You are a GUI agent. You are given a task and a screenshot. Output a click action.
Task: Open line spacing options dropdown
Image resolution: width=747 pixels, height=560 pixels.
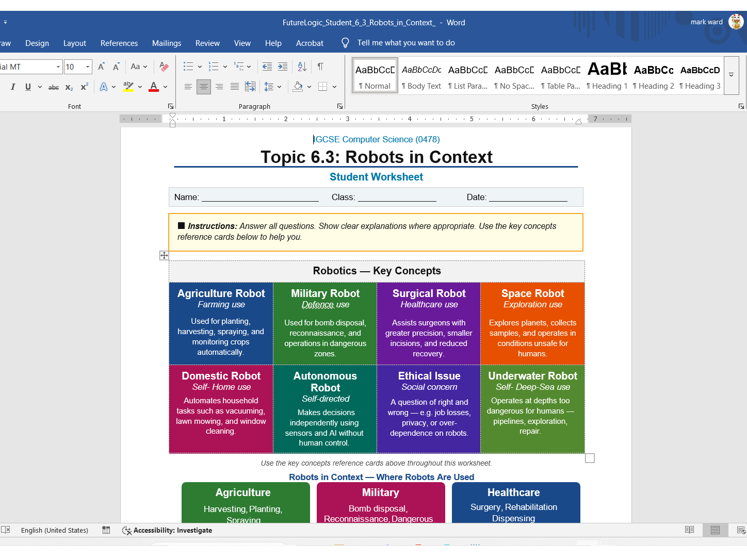coord(279,87)
